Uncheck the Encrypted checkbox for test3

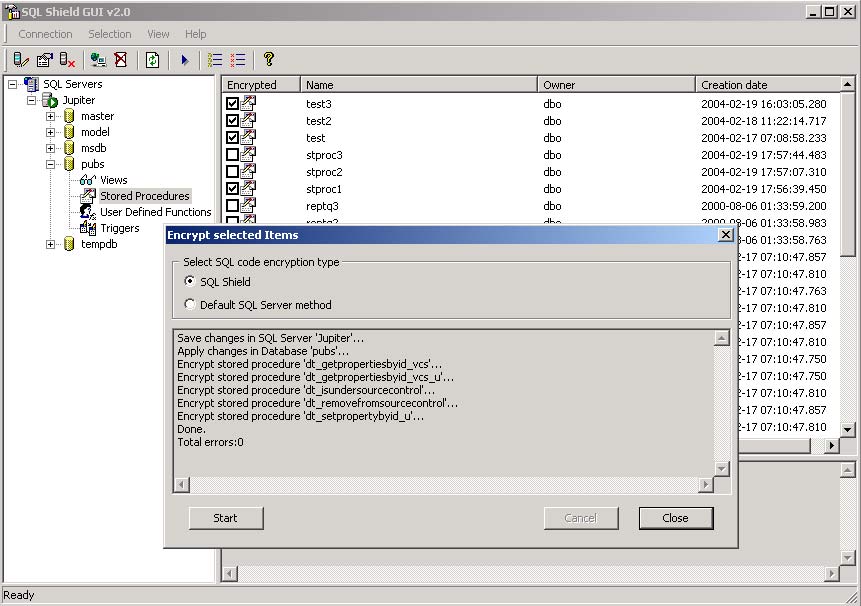(x=233, y=104)
